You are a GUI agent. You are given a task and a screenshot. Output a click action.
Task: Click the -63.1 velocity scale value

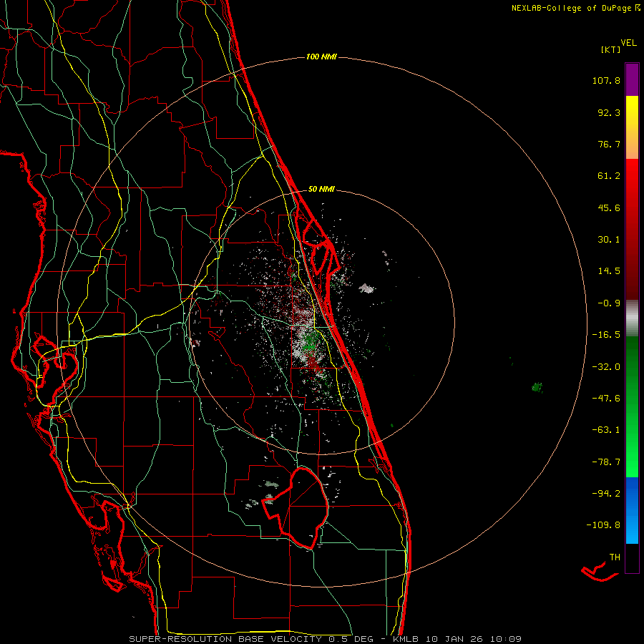(x=606, y=430)
